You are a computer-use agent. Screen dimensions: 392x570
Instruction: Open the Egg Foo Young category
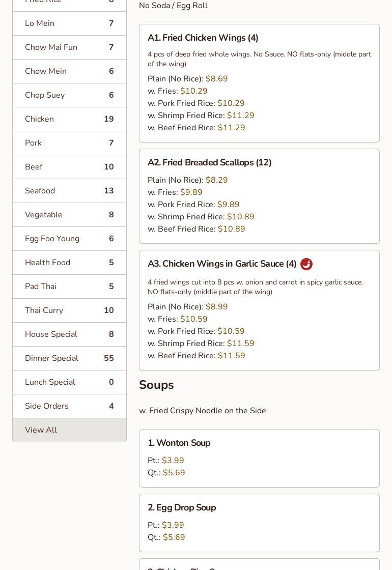[x=69, y=239]
